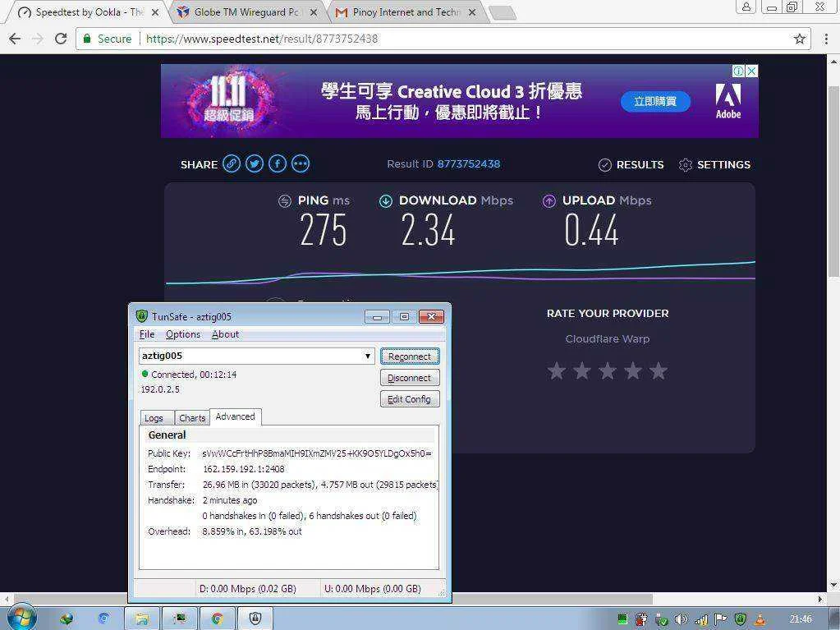Viewport: 840px width, 630px height.
Task: Open TunSafe Options menu
Action: click(x=182, y=334)
